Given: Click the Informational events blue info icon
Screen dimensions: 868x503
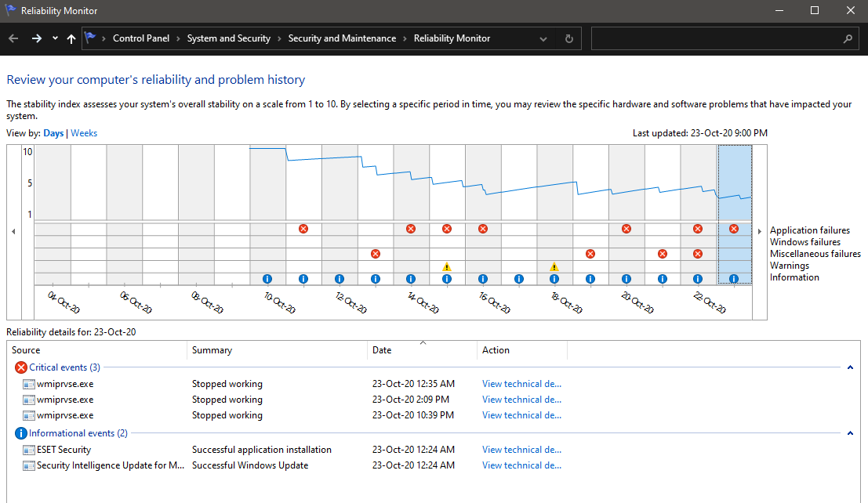Looking at the screenshot, I should pos(20,433).
